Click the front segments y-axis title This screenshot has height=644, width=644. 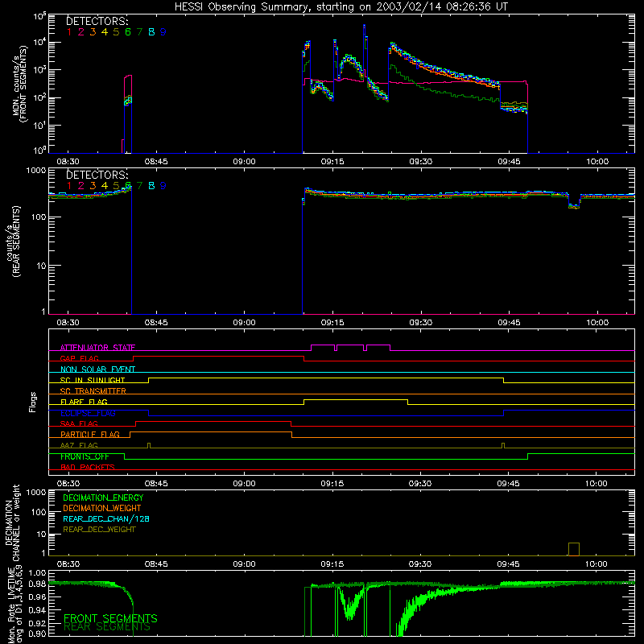point(19,84)
